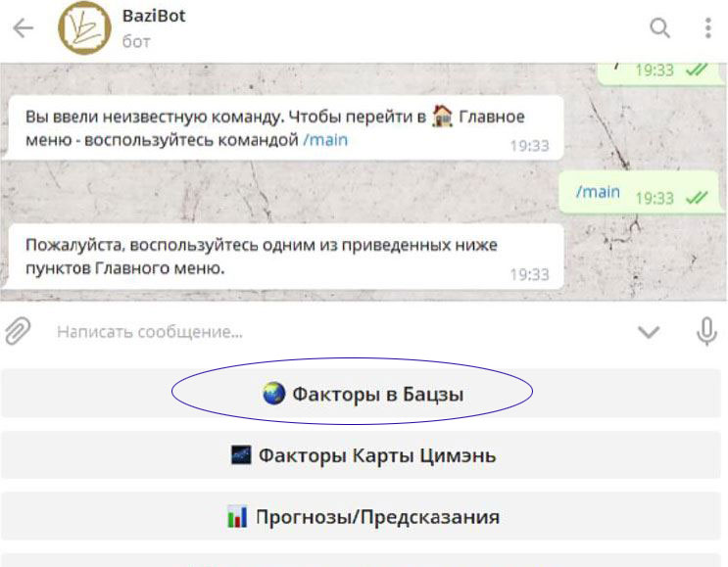The image size is (728, 567).
Task: Search within the BaziBot chat
Action: click(x=660, y=28)
